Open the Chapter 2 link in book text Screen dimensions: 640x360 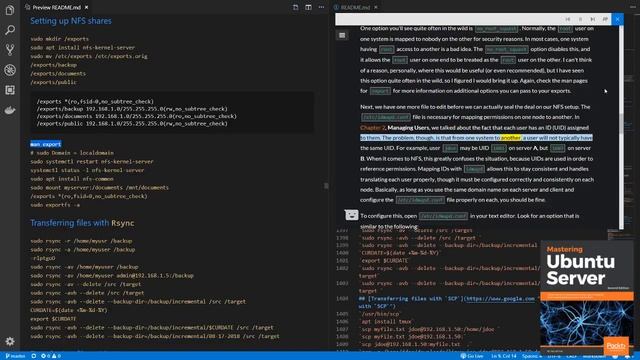(373, 127)
